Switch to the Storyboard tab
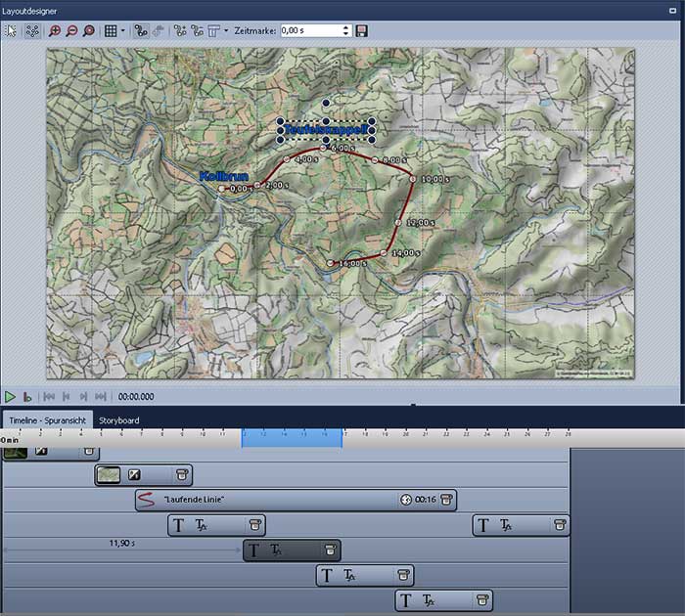The width and height of the screenshot is (685, 616). [x=118, y=419]
